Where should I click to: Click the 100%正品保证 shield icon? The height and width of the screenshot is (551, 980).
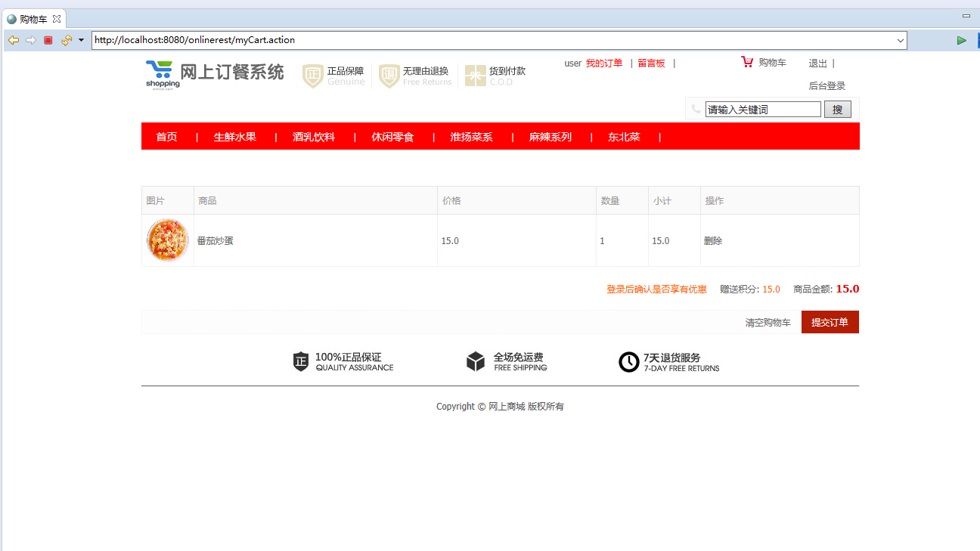[x=301, y=361]
